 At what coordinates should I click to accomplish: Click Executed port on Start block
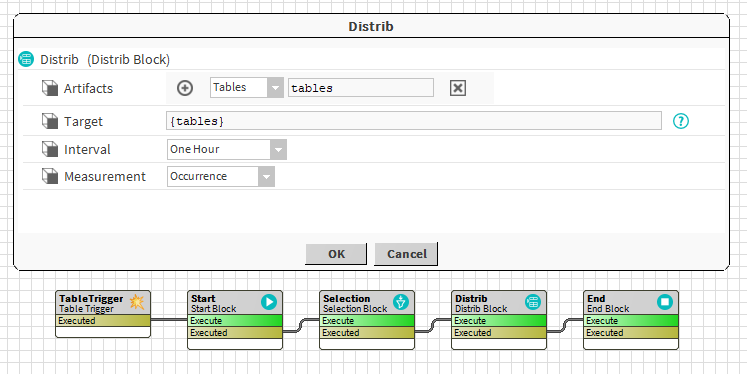click(x=235, y=333)
